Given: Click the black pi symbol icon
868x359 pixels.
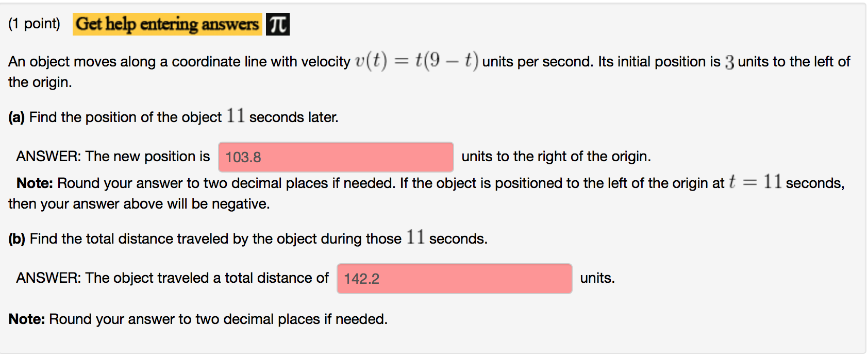Looking at the screenshot, I should pyautogui.click(x=277, y=24).
